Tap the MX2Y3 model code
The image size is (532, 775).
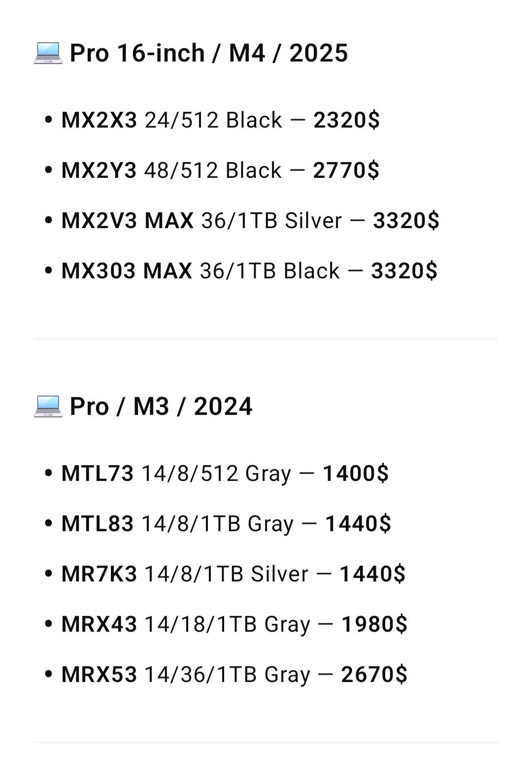tap(99, 170)
